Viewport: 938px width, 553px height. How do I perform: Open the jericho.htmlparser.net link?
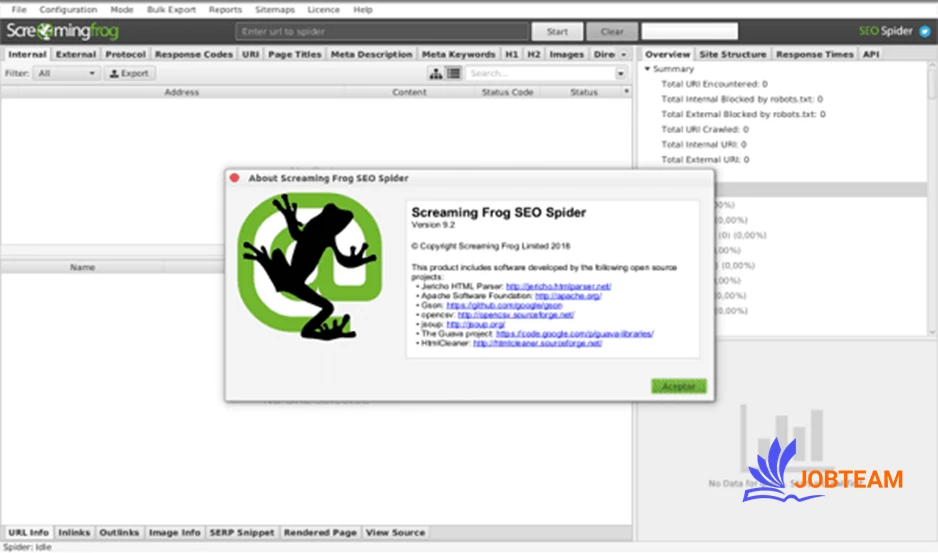[x=558, y=286]
